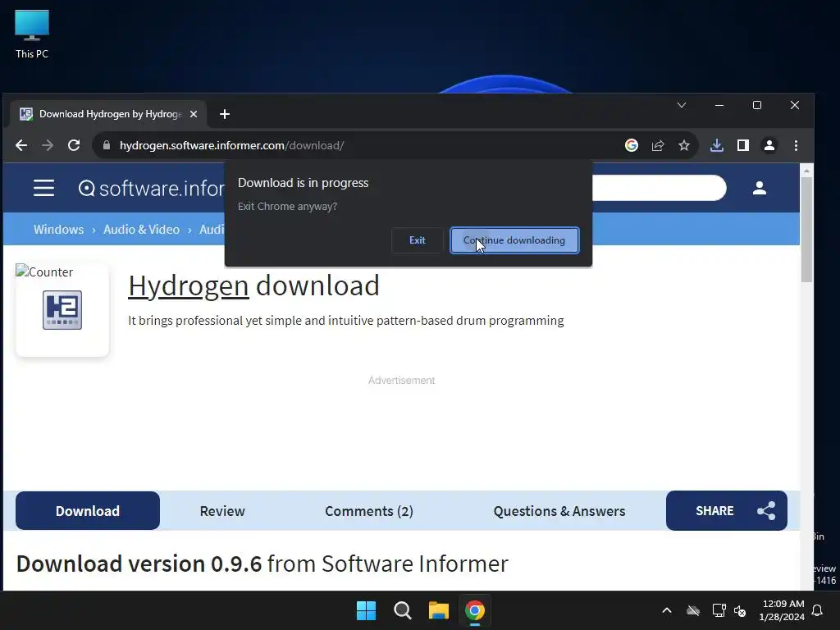Screen dimensions: 840x630
Task: Switch to the Review tab
Action: 222,511
